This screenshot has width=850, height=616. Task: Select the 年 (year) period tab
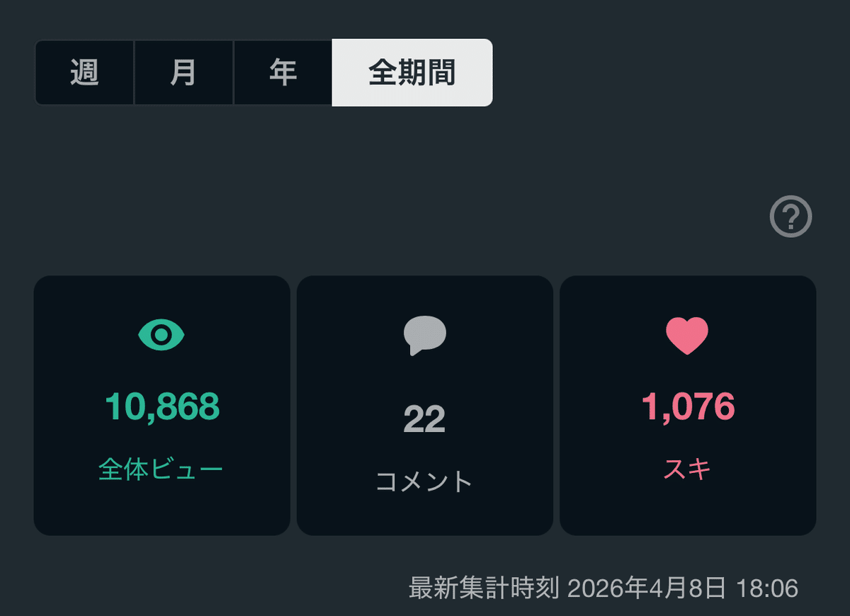click(283, 72)
